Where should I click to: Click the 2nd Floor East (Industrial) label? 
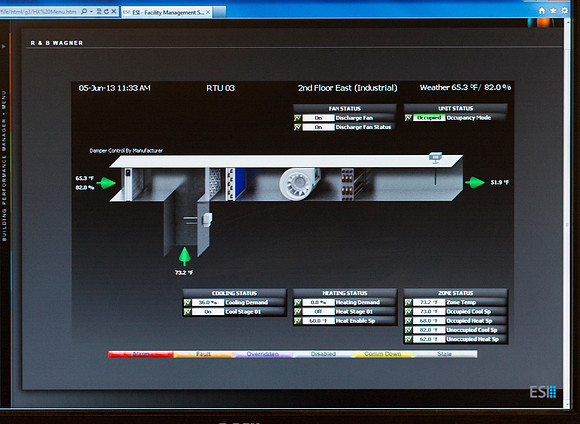pos(348,88)
